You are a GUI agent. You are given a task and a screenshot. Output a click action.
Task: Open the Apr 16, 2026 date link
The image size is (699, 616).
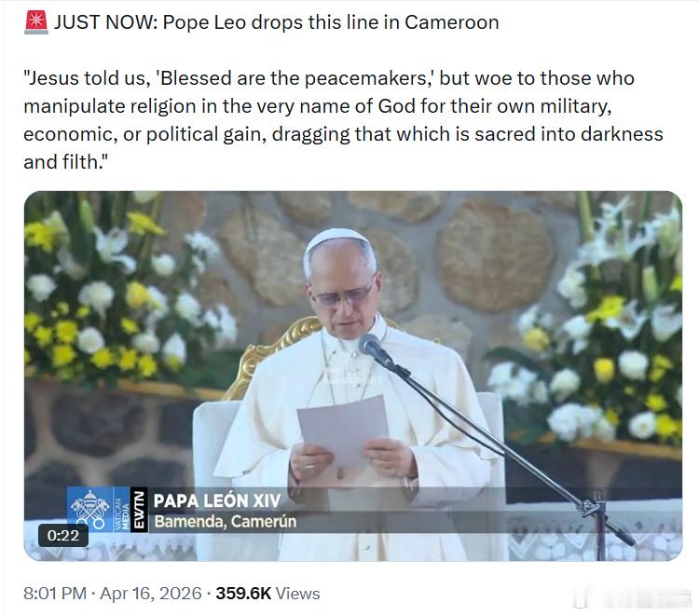coord(151,594)
